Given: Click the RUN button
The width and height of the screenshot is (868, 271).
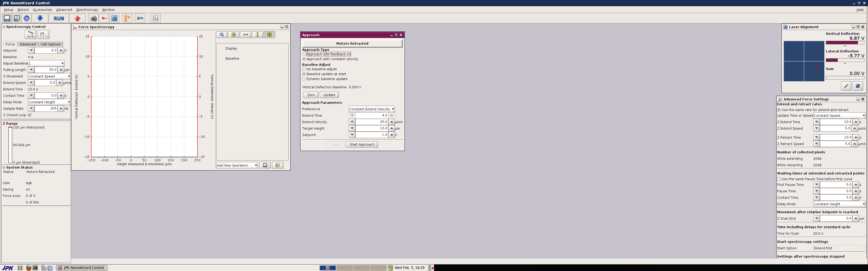Looking at the screenshot, I should [59, 18].
